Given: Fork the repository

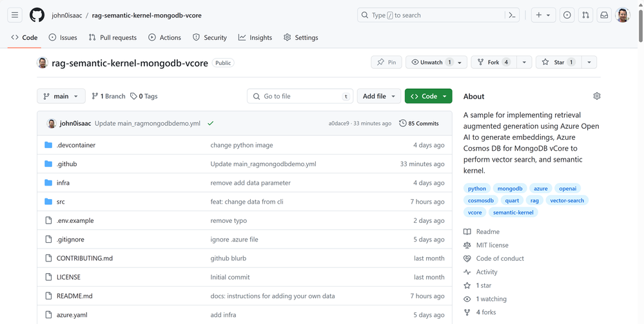Looking at the screenshot, I should pos(494,62).
